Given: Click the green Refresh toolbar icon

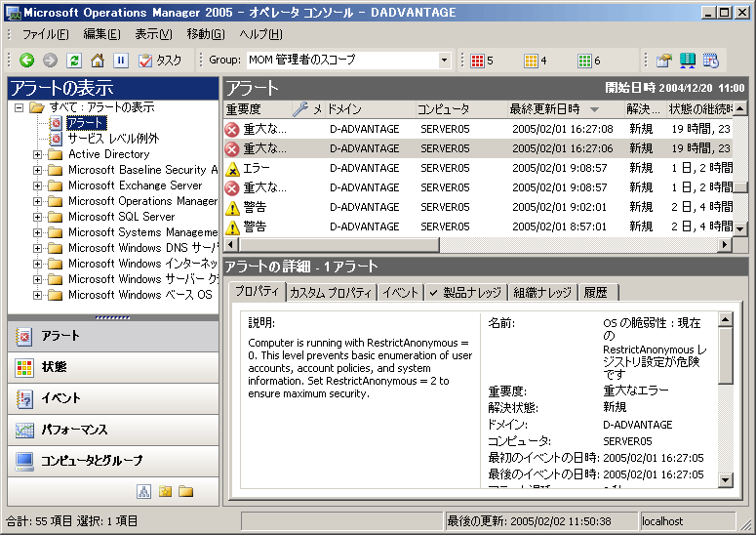Looking at the screenshot, I should pos(74,61).
